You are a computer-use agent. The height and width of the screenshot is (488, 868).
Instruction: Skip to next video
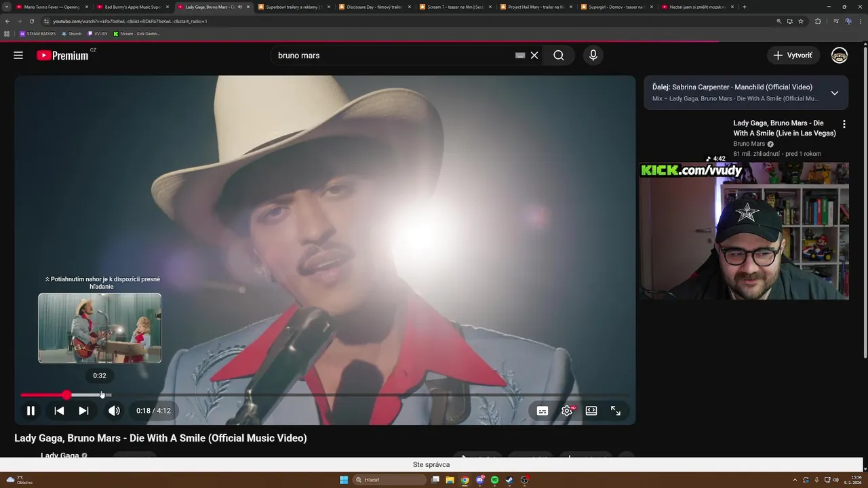coord(83,411)
